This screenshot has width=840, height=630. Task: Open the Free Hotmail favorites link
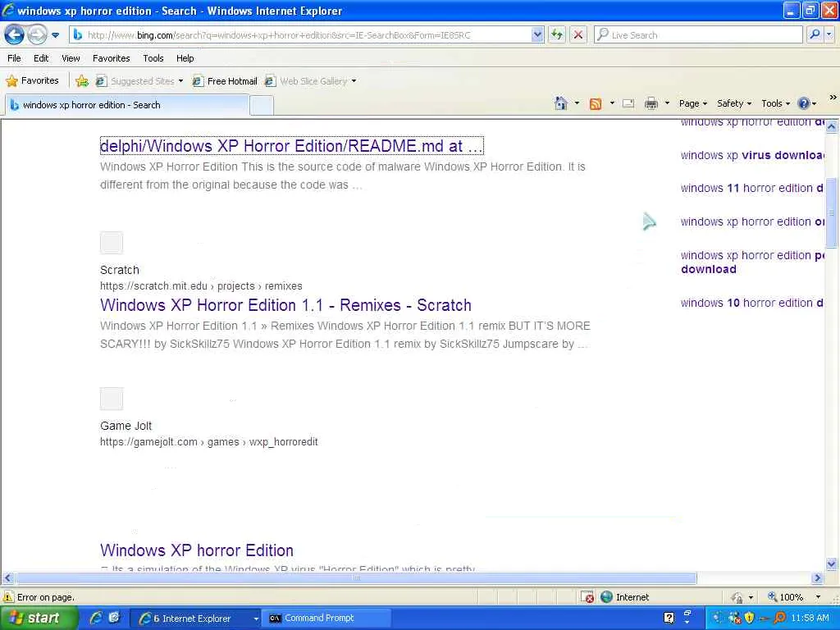(x=225, y=81)
